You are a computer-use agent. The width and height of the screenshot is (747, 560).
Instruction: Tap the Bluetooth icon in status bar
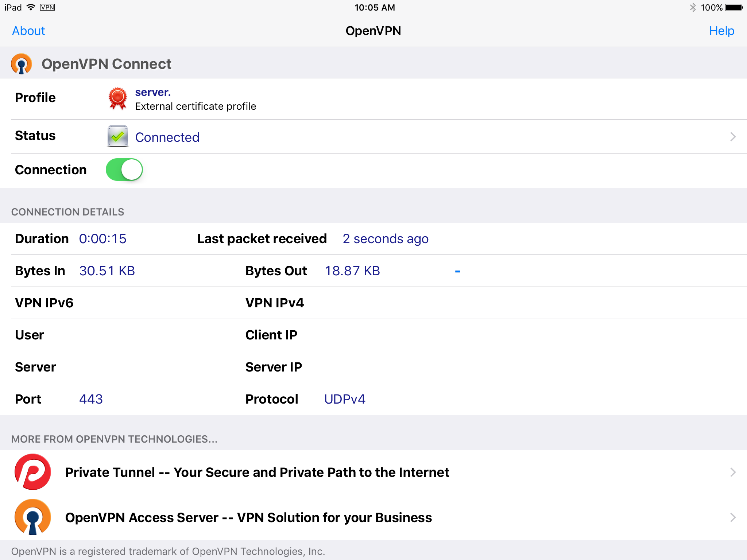point(693,7)
